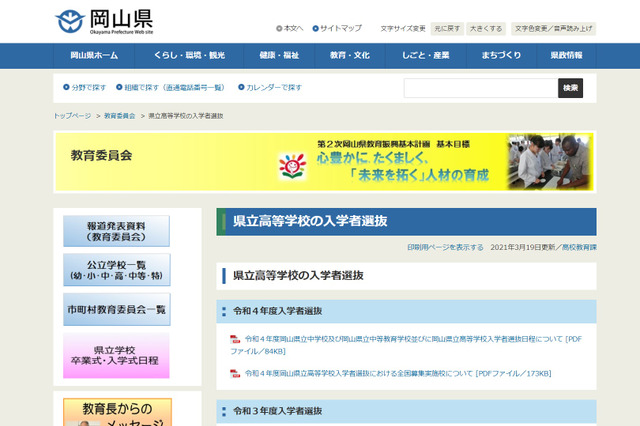
Task: Go to 教育委員会 breadcrumb link
Action: pyautogui.click(x=120, y=116)
